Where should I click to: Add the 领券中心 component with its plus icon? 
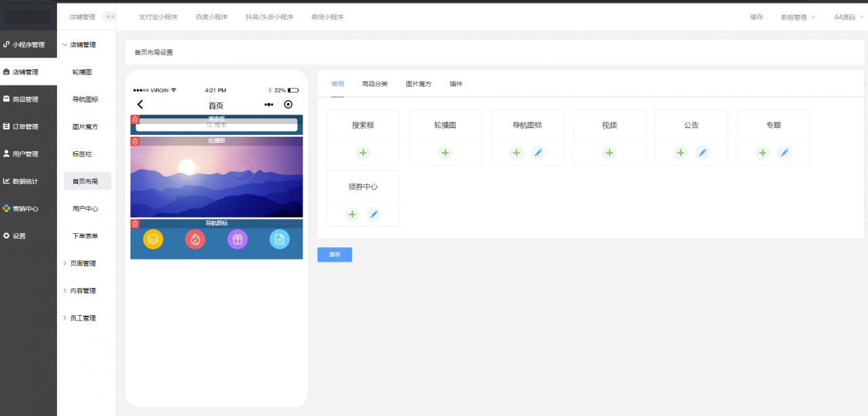click(x=353, y=215)
